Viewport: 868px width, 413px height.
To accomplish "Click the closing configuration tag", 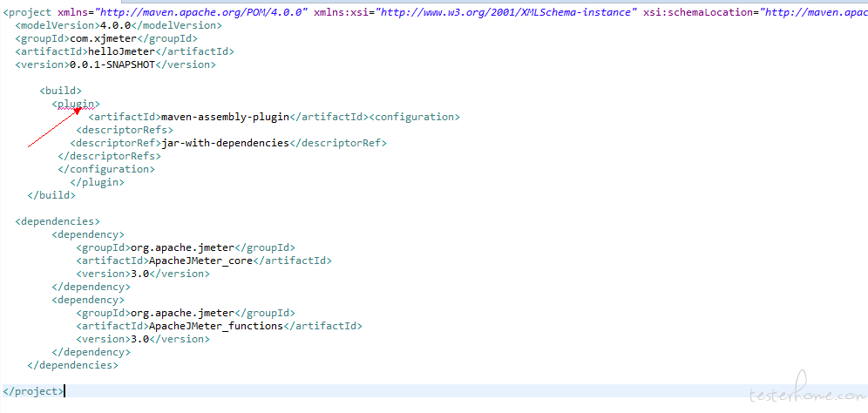I will pyautogui.click(x=106, y=169).
